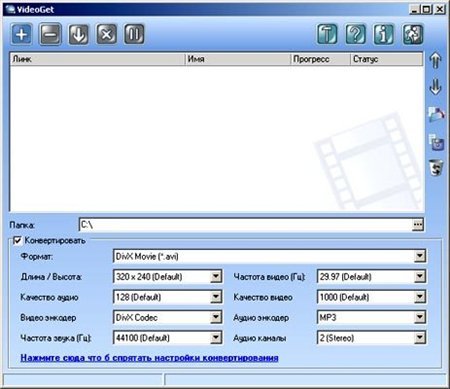Click the recycle bin icon in sidebar
This screenshot has width=450, height=389.
coord(436,168)
